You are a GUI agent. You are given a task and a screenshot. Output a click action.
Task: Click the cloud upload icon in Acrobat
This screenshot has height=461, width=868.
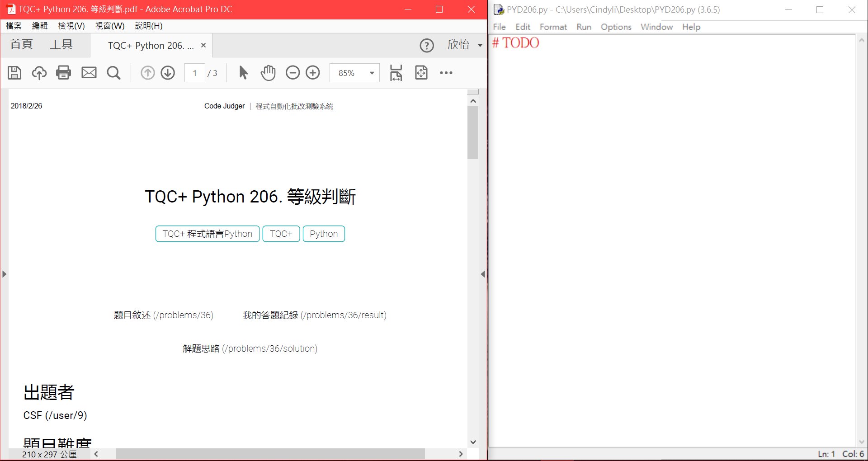[39, 73]
